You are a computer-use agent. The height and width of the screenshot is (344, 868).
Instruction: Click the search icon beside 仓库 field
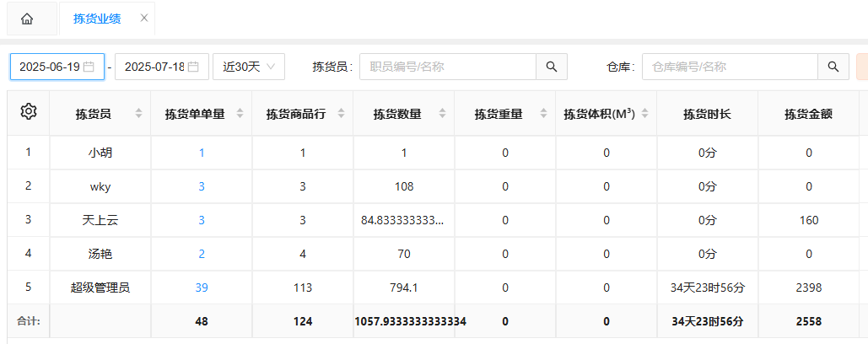[x=833, y=67]
